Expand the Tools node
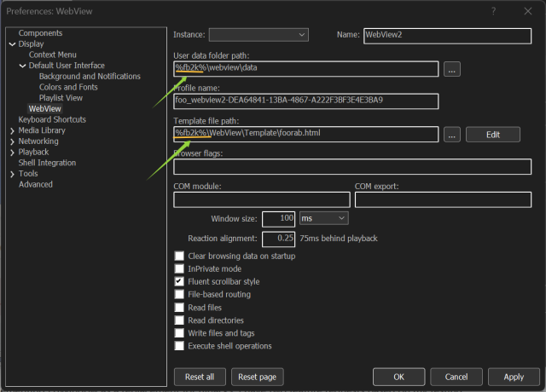 click(13, 174)
